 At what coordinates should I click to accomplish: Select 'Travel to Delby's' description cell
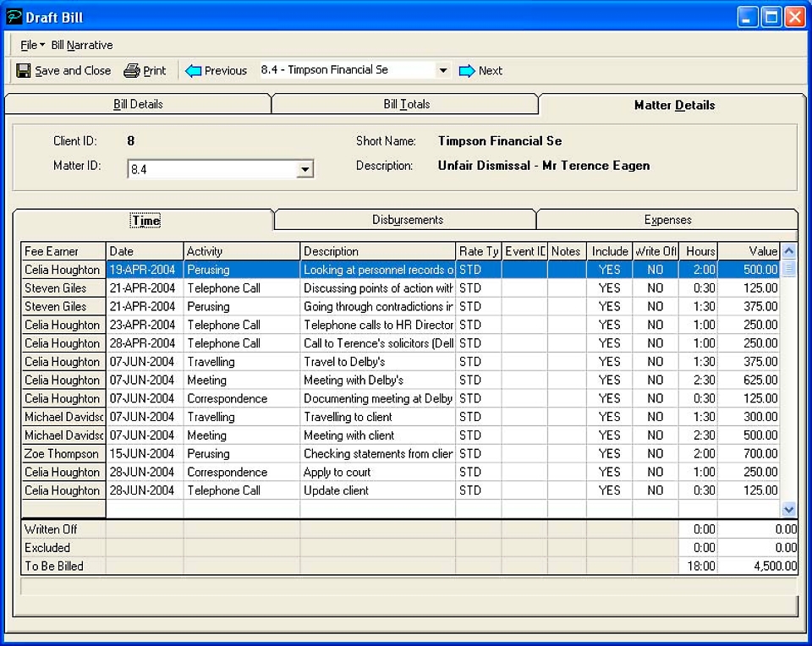tap(377, 362)
